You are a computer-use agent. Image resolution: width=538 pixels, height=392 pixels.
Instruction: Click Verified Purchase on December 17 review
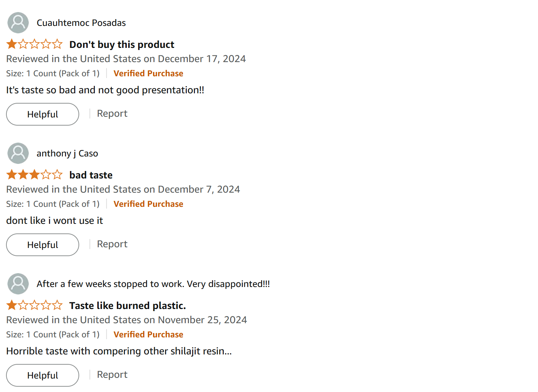tap(148, 73)
